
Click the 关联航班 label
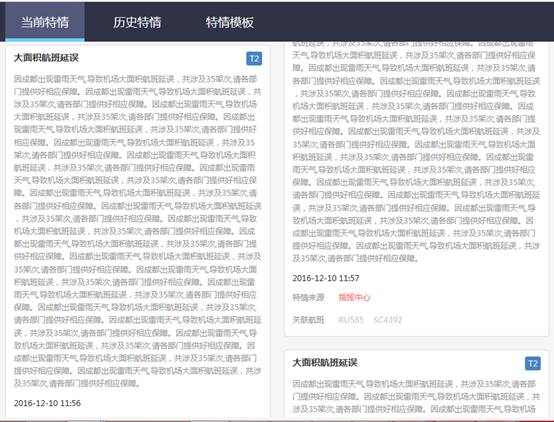pyautogui.click(x=308, y=320)
